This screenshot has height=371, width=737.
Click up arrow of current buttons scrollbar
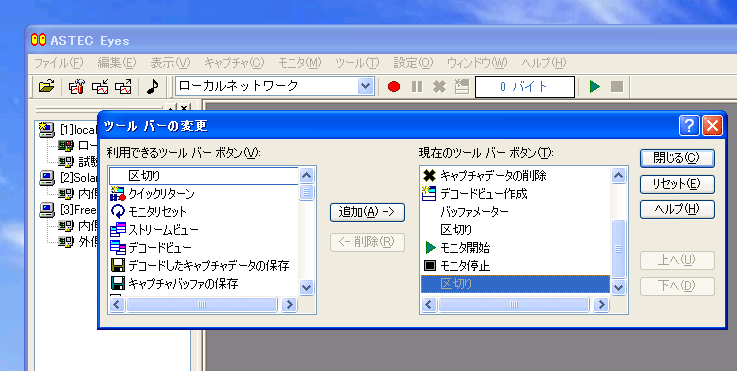click(x=619, y=176)
